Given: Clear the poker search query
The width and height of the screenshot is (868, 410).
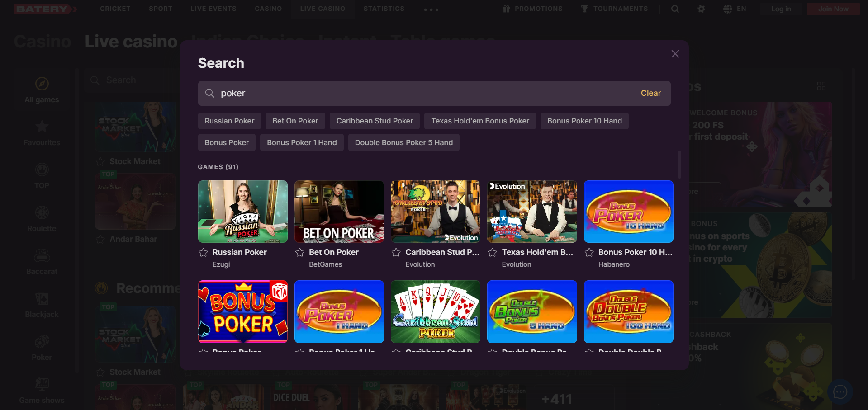Looking at the screenshot, I should 650,93.
